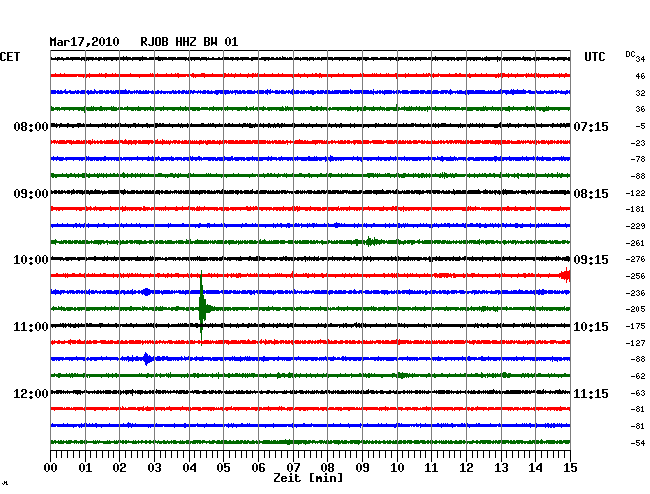Click the 07:15 UTC time label
The height and width of the screenshot is (494, 650).
[x=591, y=126]
